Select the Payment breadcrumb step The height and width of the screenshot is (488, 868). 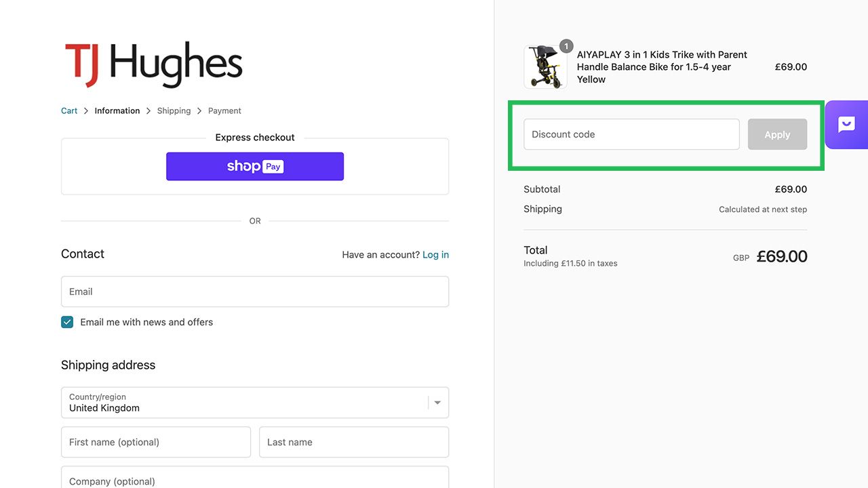(x=224, y=110)
